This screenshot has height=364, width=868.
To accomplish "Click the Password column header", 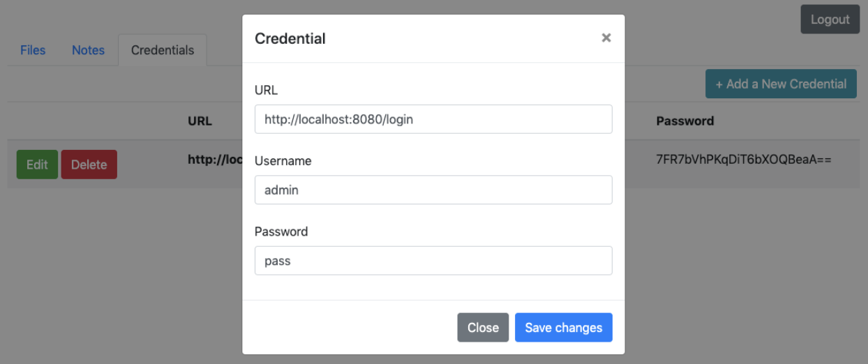I will point(684,121).
